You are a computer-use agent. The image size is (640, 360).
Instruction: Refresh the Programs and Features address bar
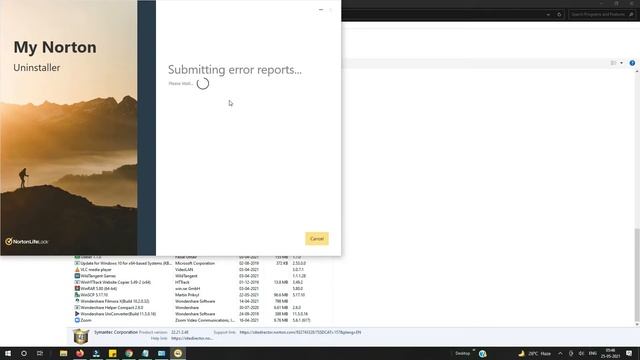[559, 14]
